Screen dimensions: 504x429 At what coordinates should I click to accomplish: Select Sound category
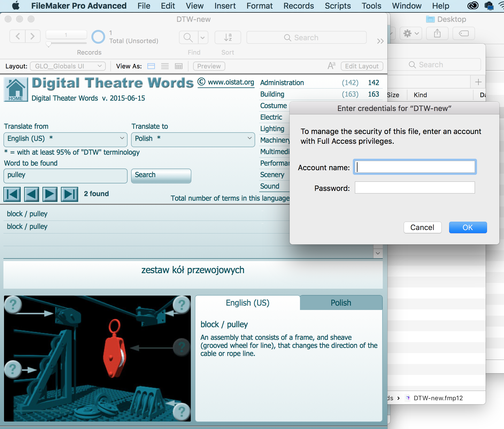click(x=270, y=186)
